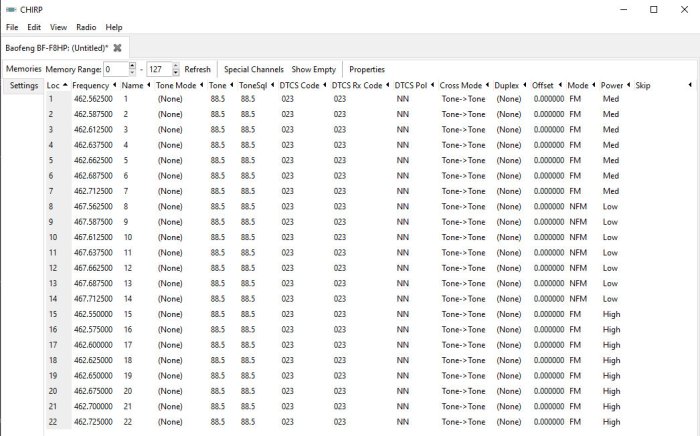Minimize the CHIRP window
700x436 pixels.
click(x=624, y=9)
